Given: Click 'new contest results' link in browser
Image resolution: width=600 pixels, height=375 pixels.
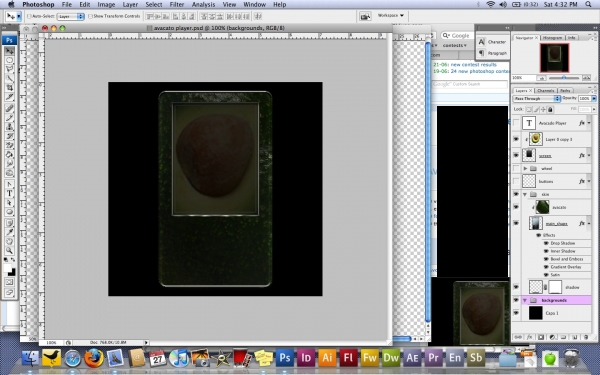Looking at the screenshot, I should pos(473,65).
